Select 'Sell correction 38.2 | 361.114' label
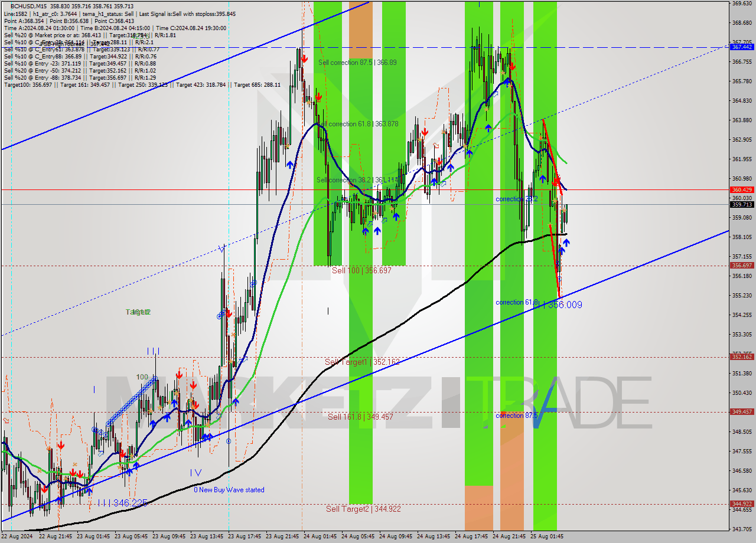Screen dimensions: 756x543 point(357,180)
